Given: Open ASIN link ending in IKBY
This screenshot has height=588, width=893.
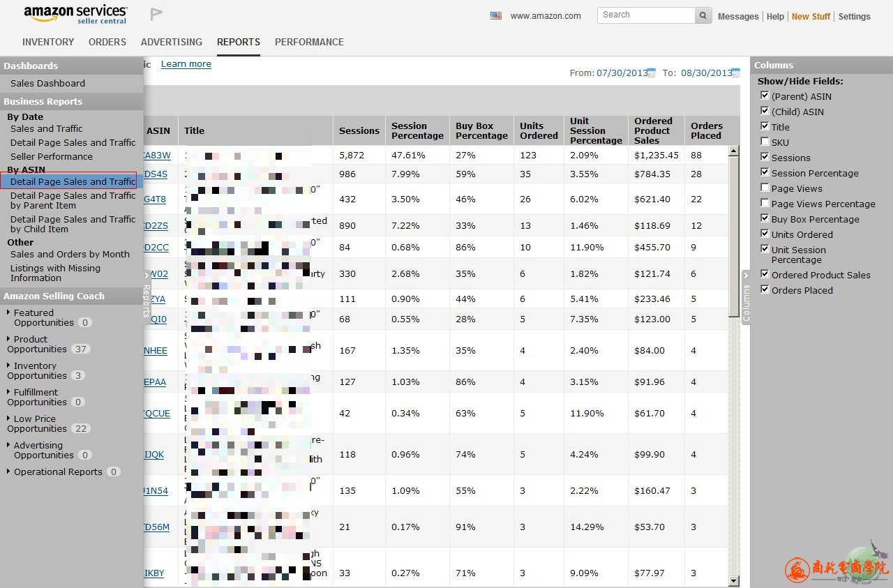Looking at the screenshot, I should point(154,573).
